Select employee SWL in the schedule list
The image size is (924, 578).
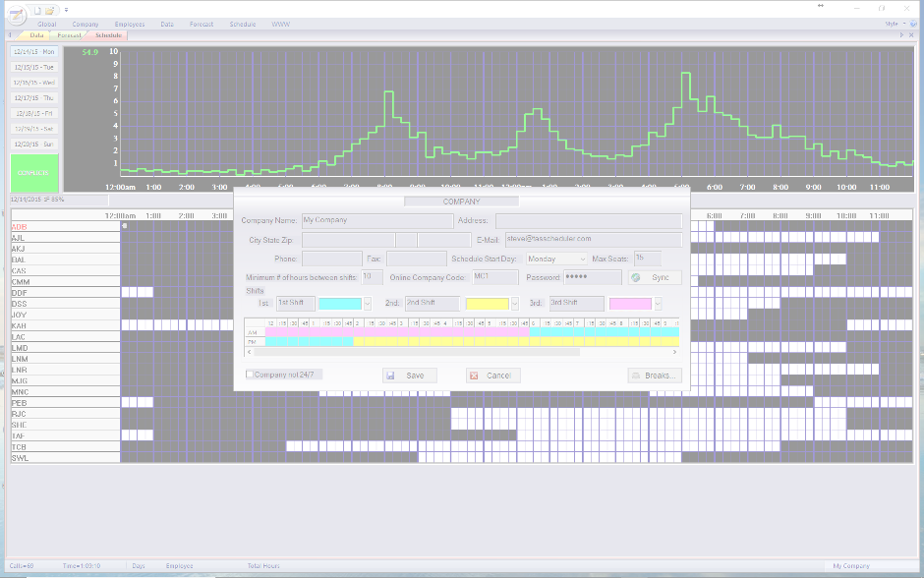click(66, 458)
